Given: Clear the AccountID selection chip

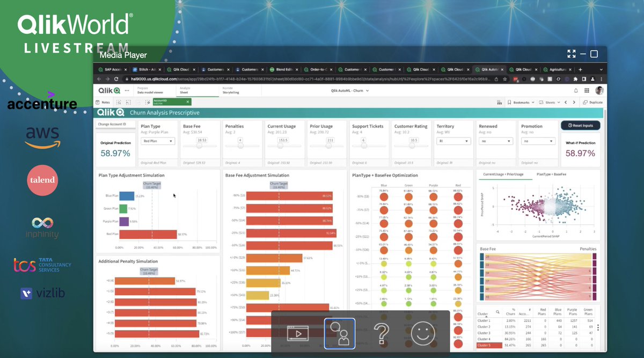Looking at the screenshot, I should tap(187, 101).
